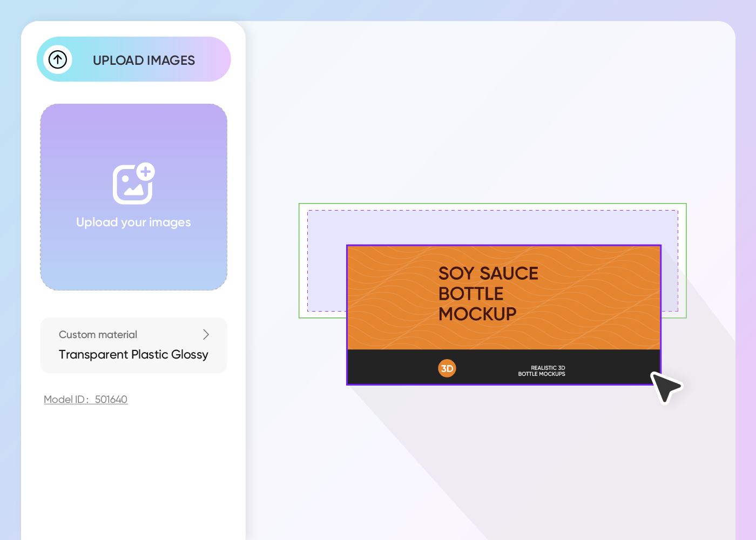Open the Upload Images panel

coord(133,59)
